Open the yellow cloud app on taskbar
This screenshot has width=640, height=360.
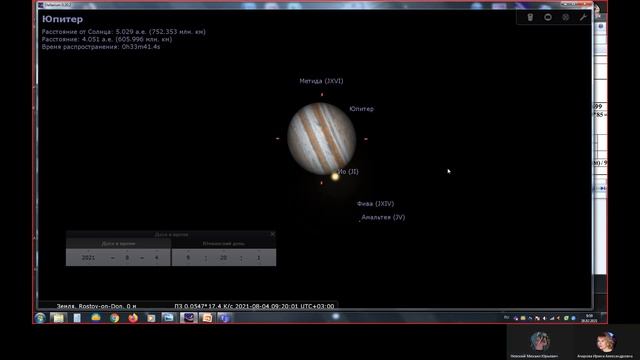tap(96, 318)
